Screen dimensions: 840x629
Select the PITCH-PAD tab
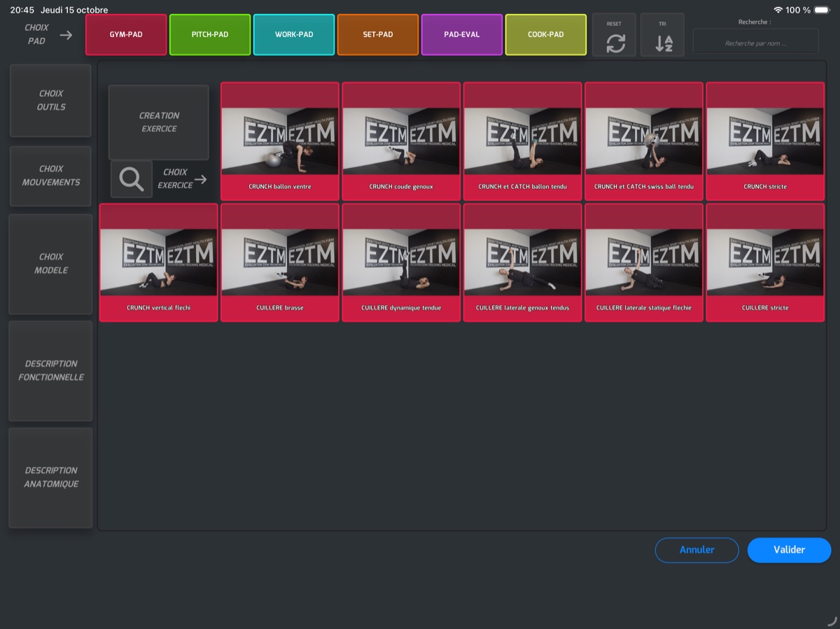tap(210, 34)
